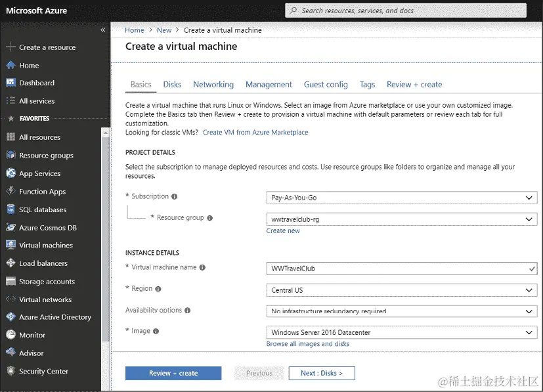Click the New breadcrumb link
The height and width of the screenshot is (392, 543).
163,30
